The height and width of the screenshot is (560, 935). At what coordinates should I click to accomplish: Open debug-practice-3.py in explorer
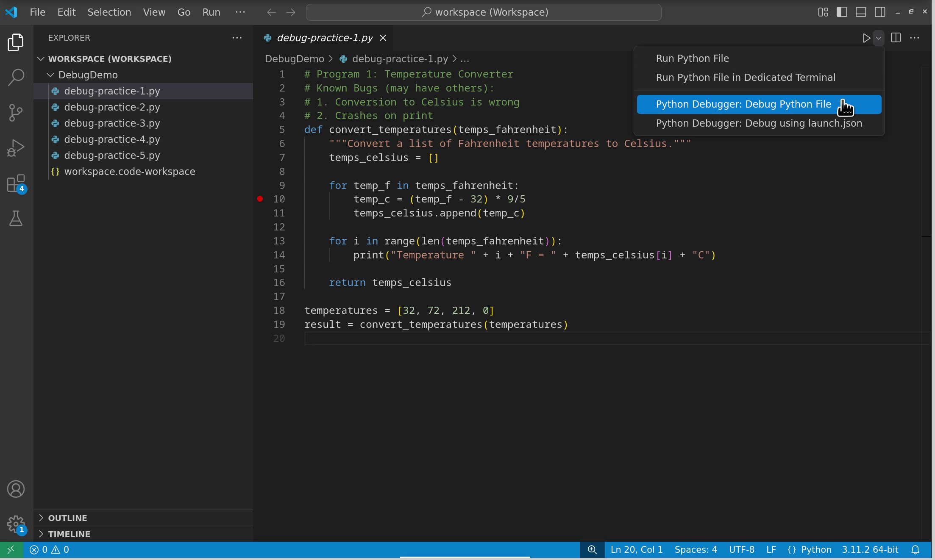(x=112, y=123)
